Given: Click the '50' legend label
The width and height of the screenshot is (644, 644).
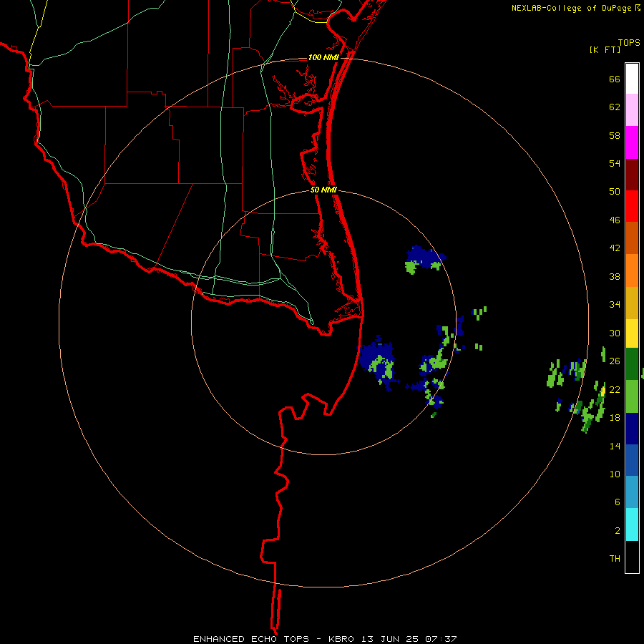Looking at the screenshot, I should pos(615,192).
